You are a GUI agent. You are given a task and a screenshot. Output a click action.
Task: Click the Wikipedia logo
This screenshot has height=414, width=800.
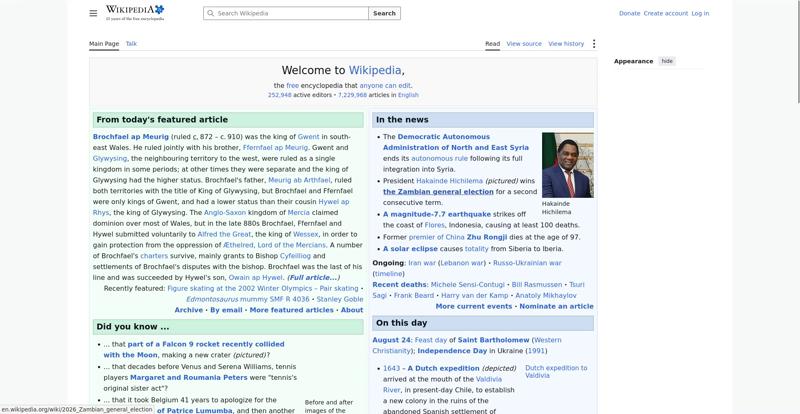(135, 13)
